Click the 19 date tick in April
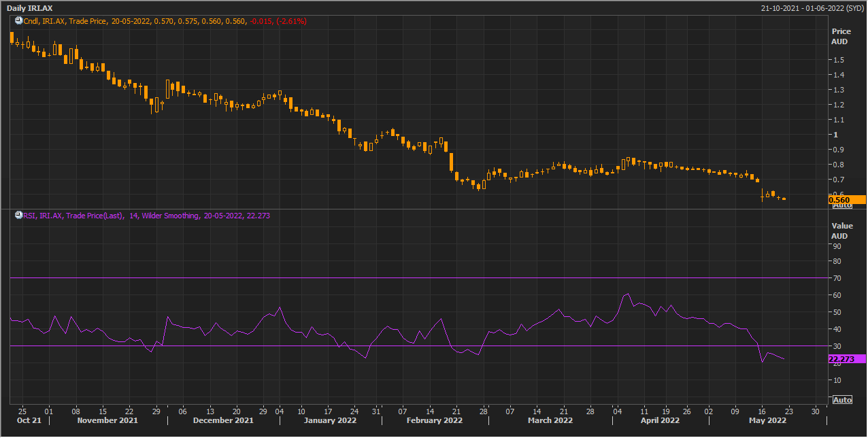868x438 pixels. (666, 411)
